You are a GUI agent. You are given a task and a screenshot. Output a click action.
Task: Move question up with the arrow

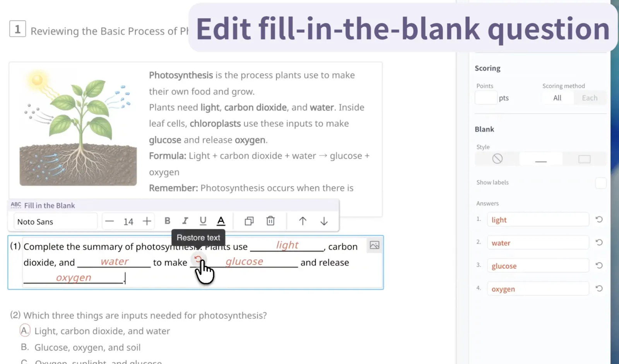pyautogui.click(x=303, y=221)
